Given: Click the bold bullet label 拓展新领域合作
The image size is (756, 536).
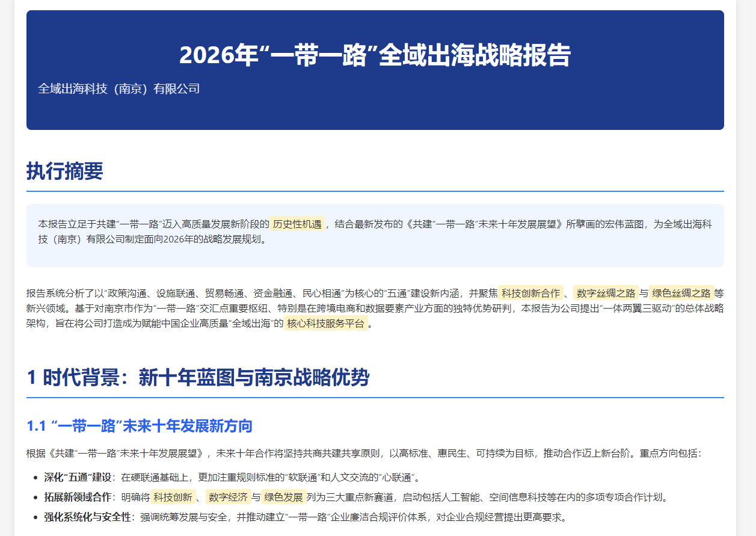Looking at the screenshot, I should click(78, 497).
